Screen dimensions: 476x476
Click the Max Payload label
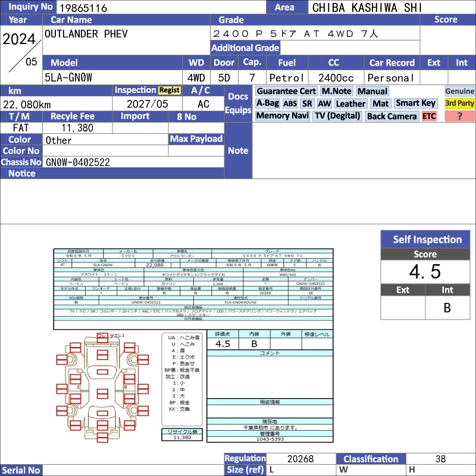196,139
